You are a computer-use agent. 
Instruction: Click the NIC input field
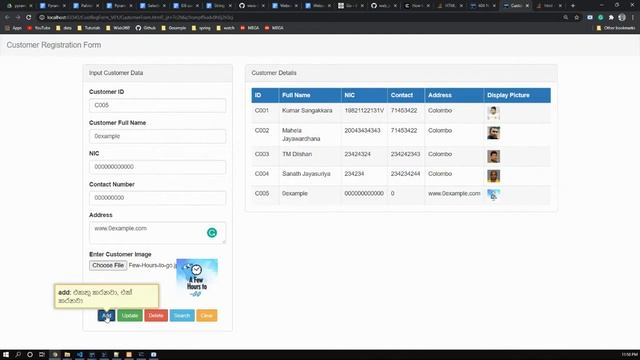point(158,167)
